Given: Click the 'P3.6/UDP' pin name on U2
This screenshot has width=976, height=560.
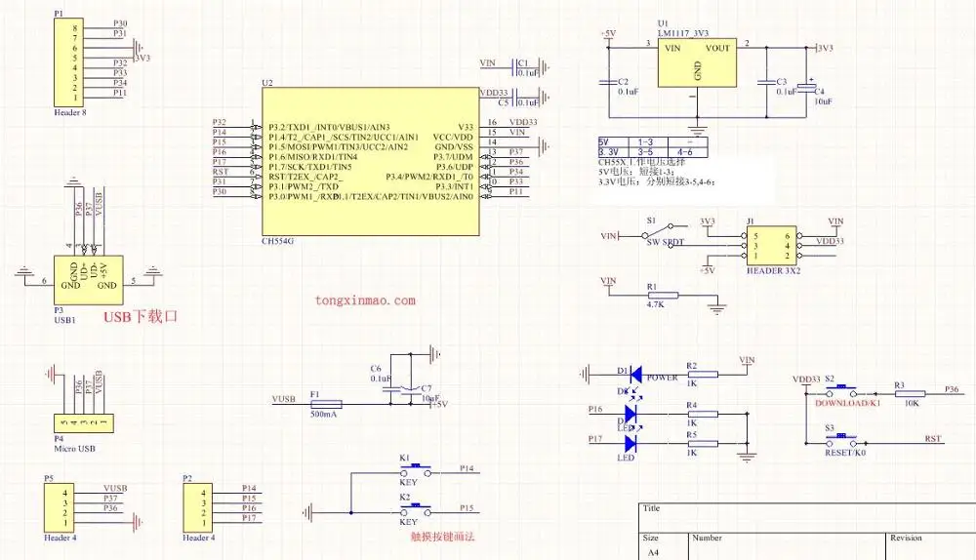Looking at the screenshot, I should [455, 167].
